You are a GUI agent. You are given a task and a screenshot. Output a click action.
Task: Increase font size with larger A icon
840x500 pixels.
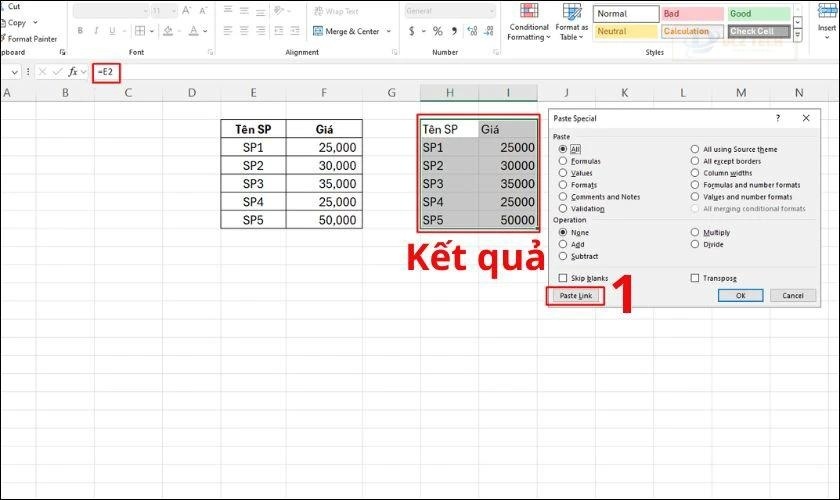186,11
